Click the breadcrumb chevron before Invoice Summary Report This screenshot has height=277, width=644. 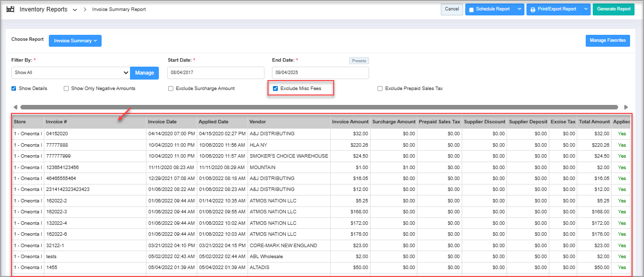(85, 9)
